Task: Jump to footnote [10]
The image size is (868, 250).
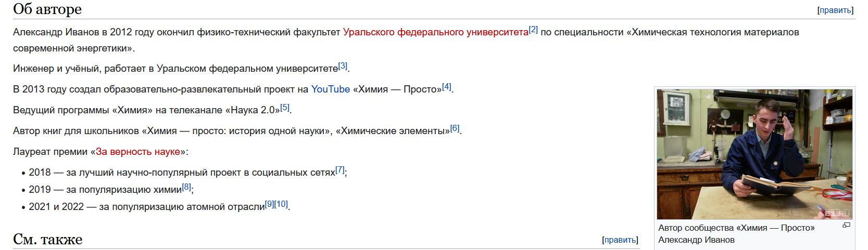Action: [x=281, y=204]
